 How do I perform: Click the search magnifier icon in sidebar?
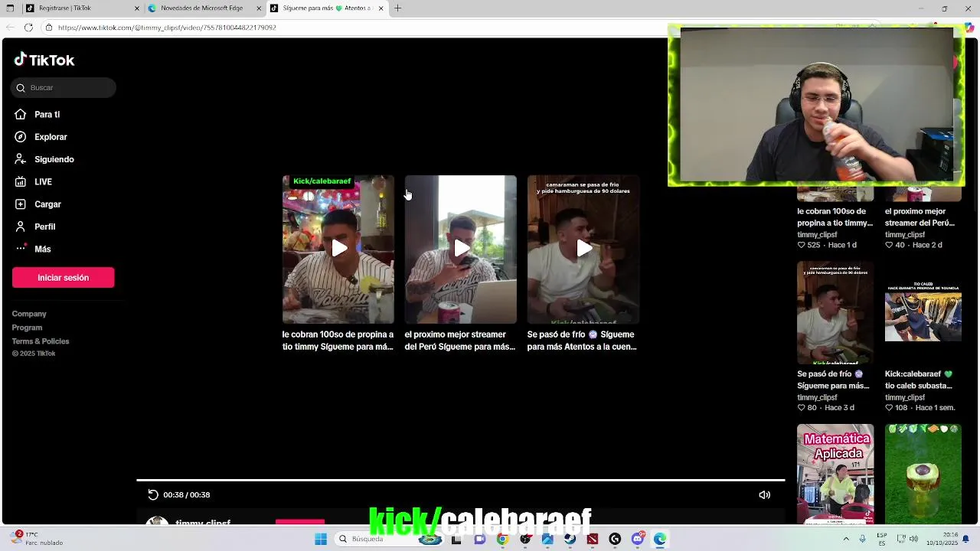coord(21,88)
